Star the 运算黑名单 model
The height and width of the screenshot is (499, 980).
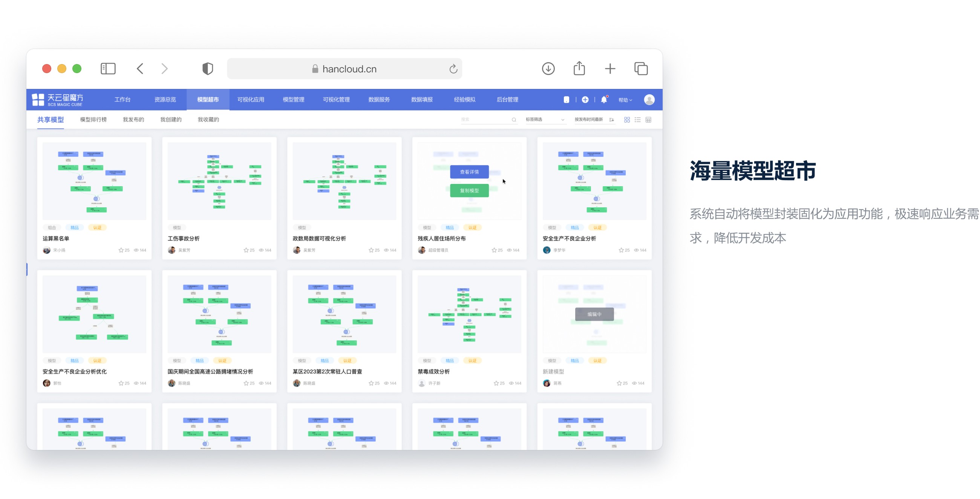121,250
